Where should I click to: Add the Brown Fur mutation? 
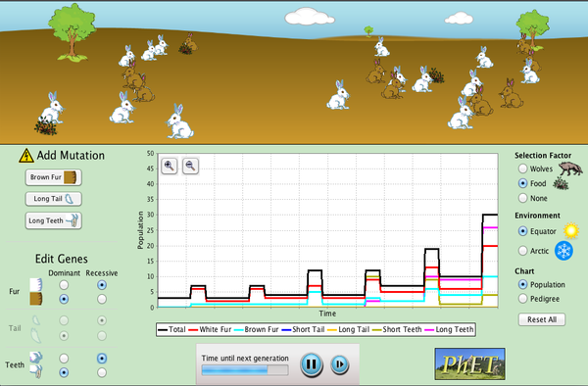coord(54,177)
